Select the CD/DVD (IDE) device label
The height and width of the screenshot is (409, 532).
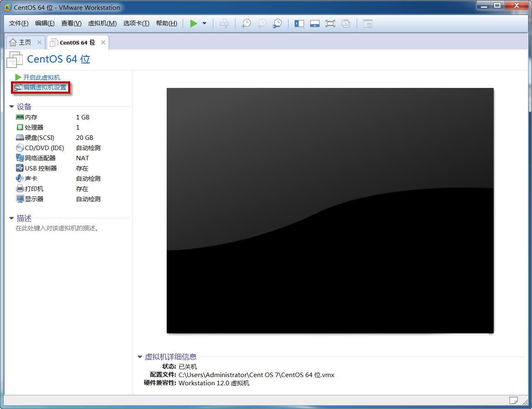45,148
